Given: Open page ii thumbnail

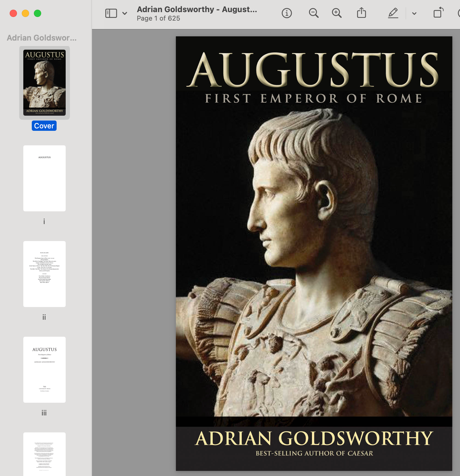Looking at the screenshot, I should pos(44,274).
